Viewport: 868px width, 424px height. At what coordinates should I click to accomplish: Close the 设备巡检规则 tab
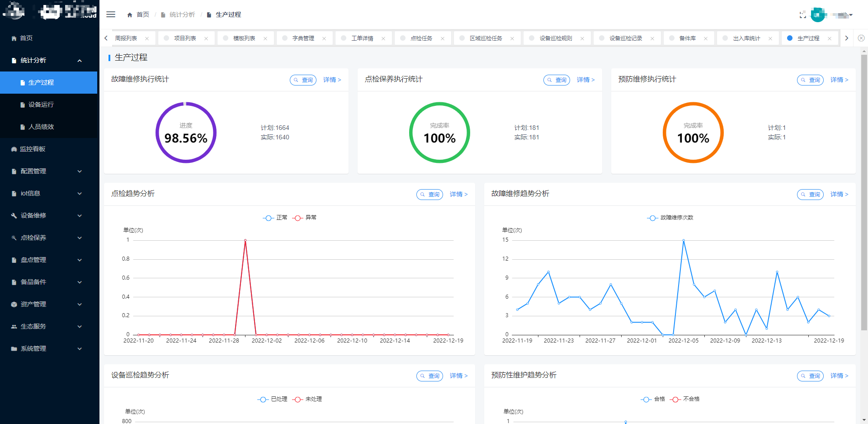pyautogui.click(x=582, y=38)
